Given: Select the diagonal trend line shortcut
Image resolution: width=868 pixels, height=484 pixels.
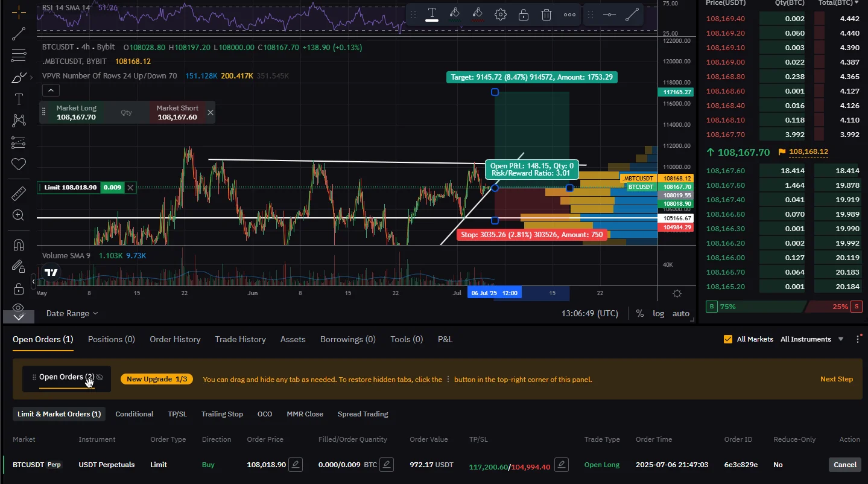Looking at the screenshot, I should click(632, 14).
